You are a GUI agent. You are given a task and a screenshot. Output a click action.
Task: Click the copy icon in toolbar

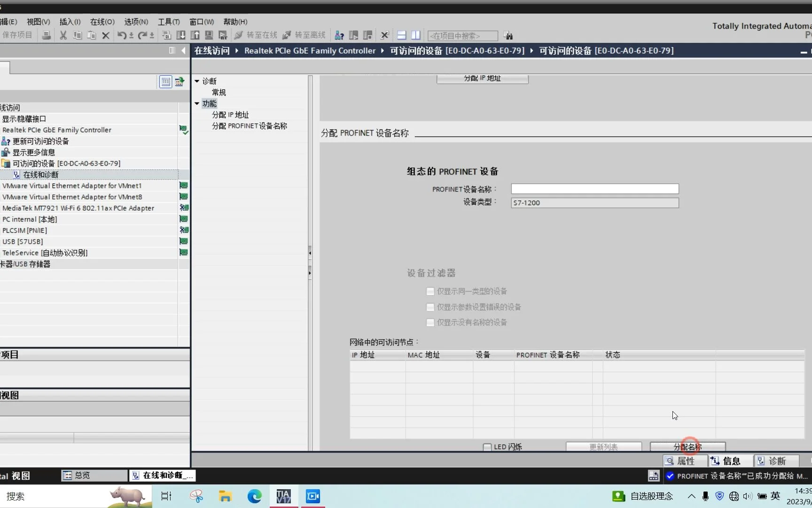(78, 35)
